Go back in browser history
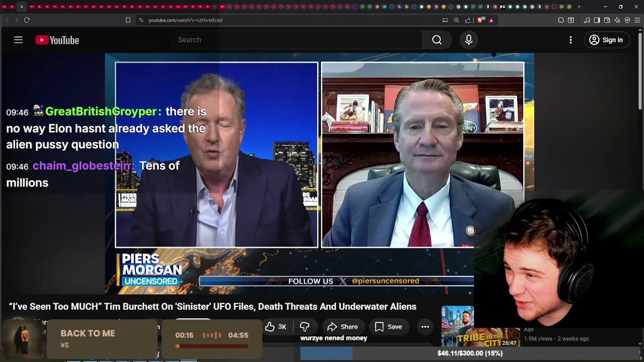Image resolution: width=644 pixels, height=362 pixels. 7,20
